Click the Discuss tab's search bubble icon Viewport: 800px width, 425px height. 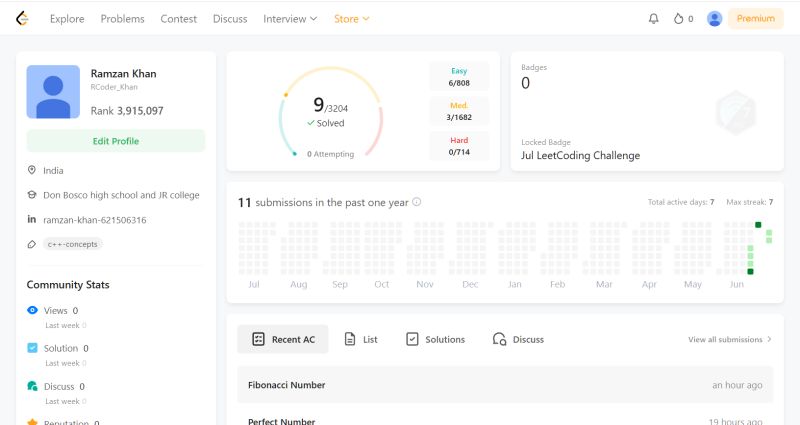499,339
